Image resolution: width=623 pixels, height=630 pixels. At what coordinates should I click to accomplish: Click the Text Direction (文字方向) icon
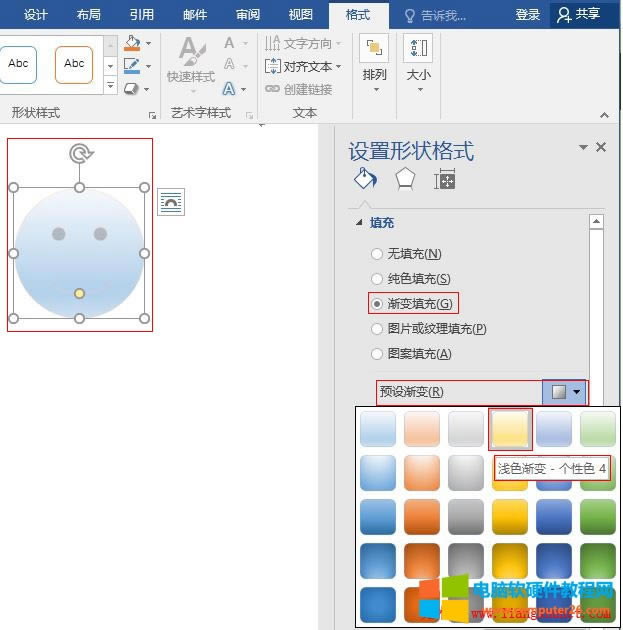[x=272, y=43]
